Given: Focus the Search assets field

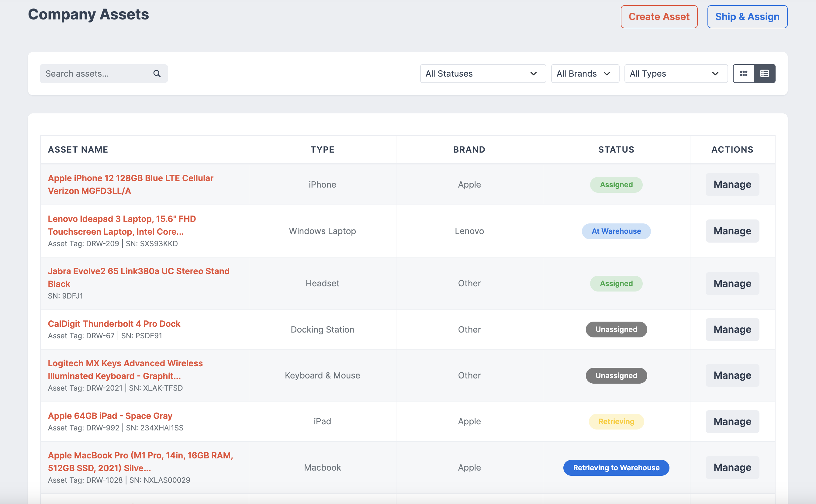Looking at the screenshot, I should [x=104, y=74].
